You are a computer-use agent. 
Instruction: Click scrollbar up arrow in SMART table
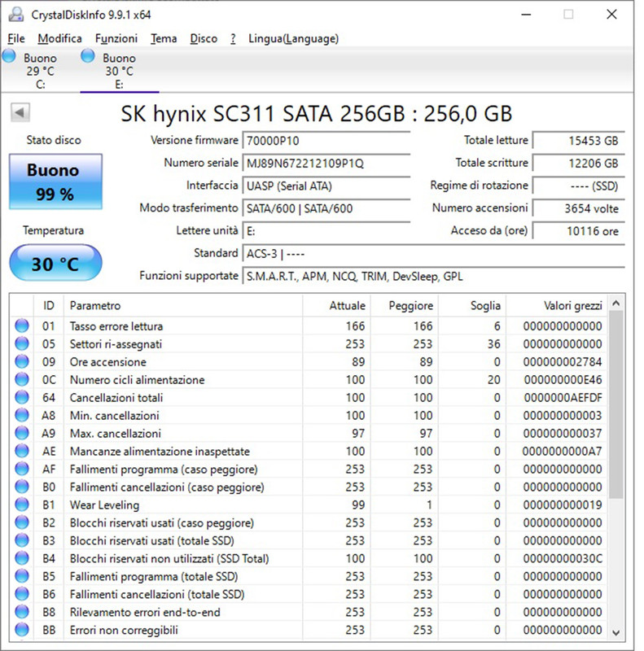point(616,303)
